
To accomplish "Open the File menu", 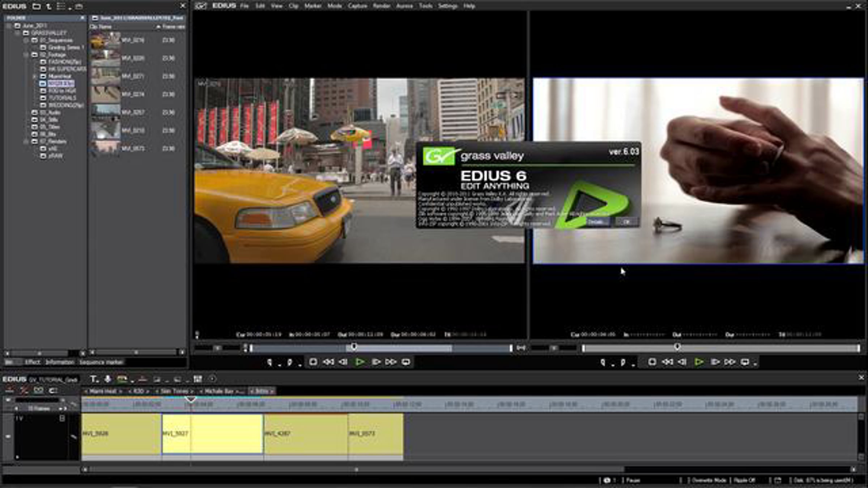I will [x=244, y=6].
